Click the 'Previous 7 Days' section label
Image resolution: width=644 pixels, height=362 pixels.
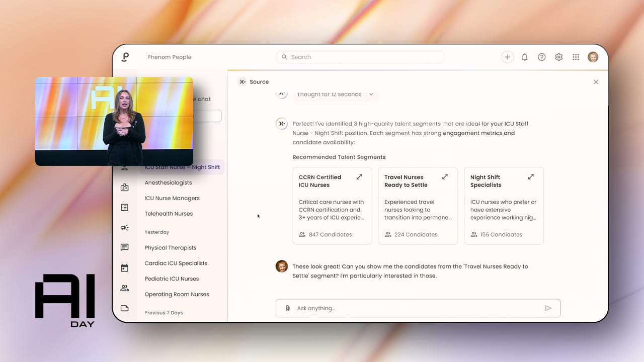click(164, 313)
